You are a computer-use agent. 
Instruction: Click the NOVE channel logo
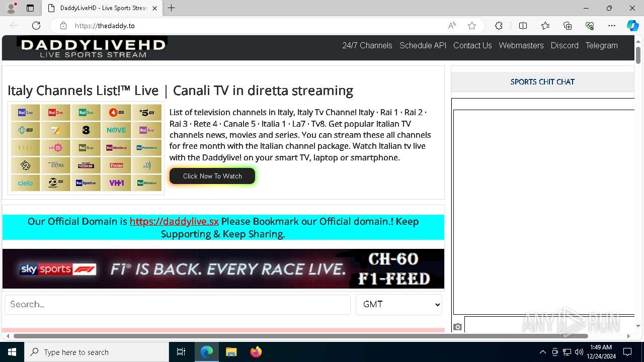(x=116, y=130)
